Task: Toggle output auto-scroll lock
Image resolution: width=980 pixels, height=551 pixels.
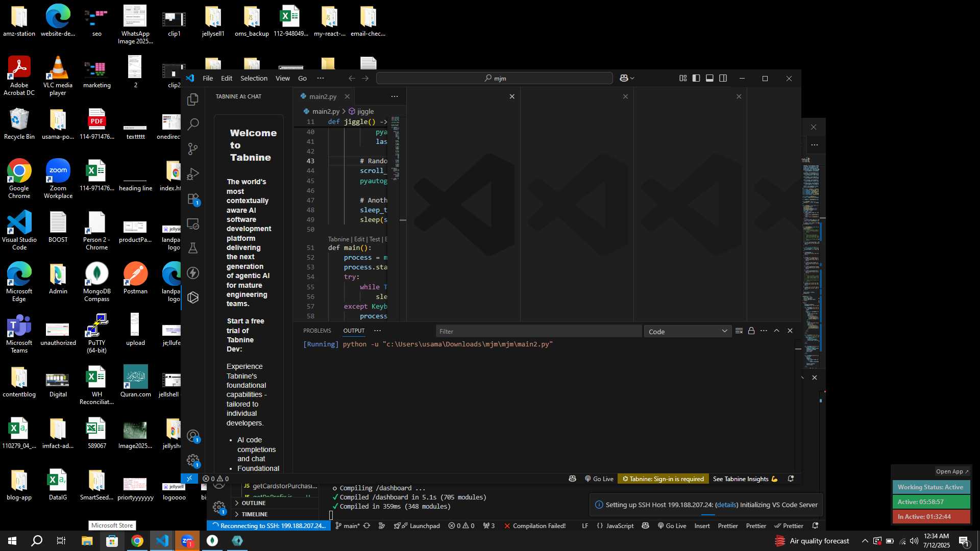Action: point(751,331)
